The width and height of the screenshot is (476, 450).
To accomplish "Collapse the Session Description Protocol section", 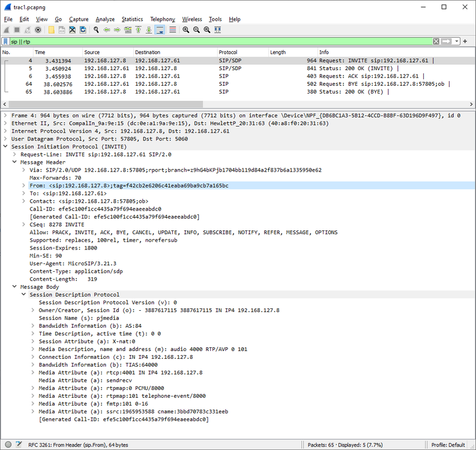I will click(23, 295).
